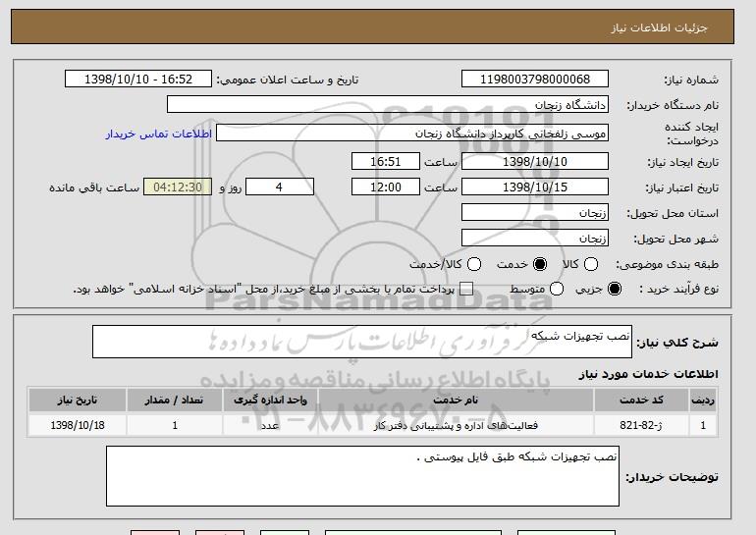Click the delivery city field شهر محل تحویل
Viewport: 756px width, 535px height.
pos(535,239)
